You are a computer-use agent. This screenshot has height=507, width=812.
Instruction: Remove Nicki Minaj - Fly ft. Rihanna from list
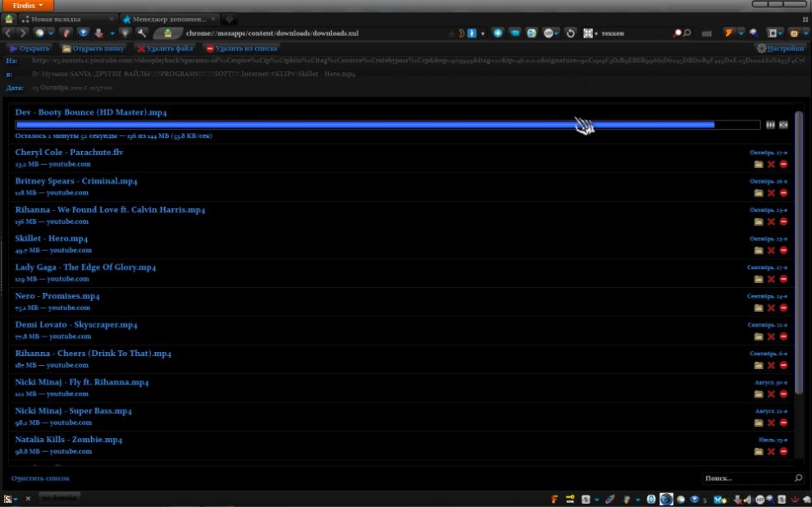click(783, 394)
